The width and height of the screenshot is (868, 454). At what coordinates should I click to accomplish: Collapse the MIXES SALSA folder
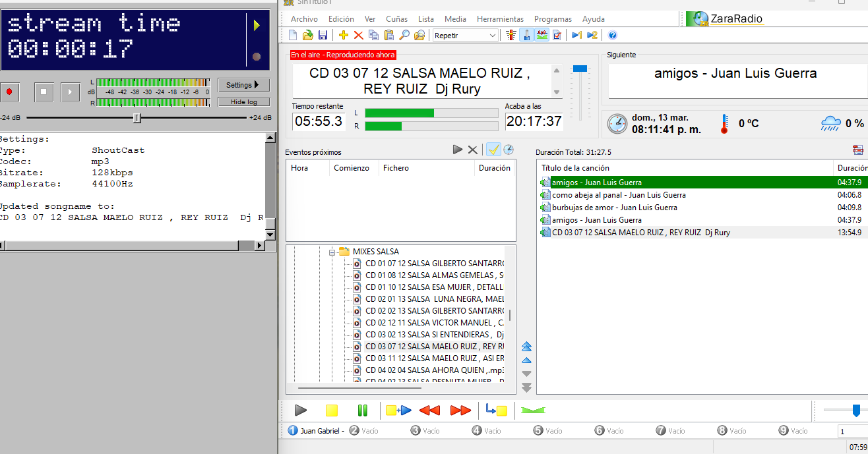[x=332, y=252]
